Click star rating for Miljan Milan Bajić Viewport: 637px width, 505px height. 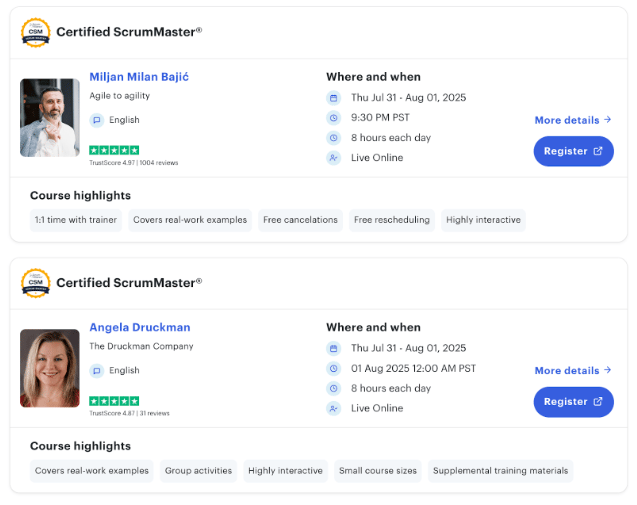tap(114, 150)
